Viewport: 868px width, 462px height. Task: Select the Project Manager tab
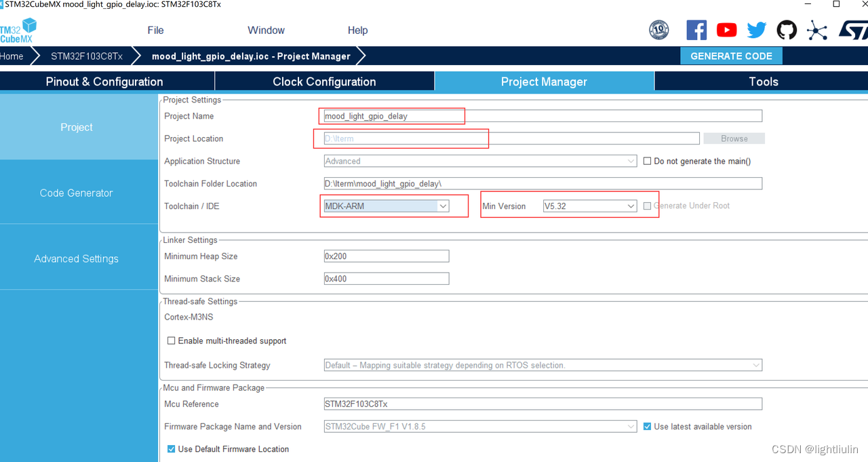(x=544, y=81)
